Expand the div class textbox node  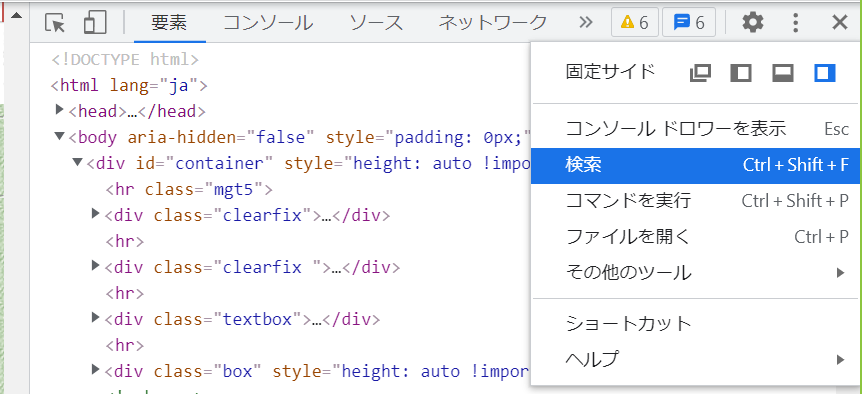click(x=96, y=317)
